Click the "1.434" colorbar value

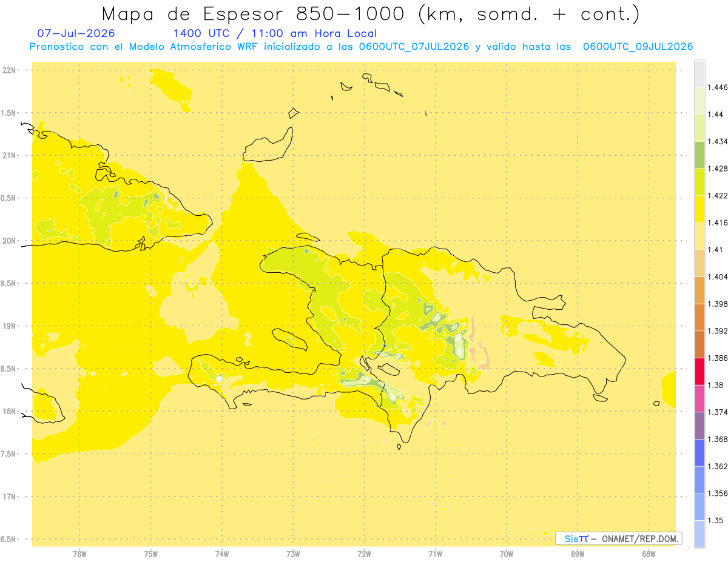pyautogui.click(x=719, y=141)
